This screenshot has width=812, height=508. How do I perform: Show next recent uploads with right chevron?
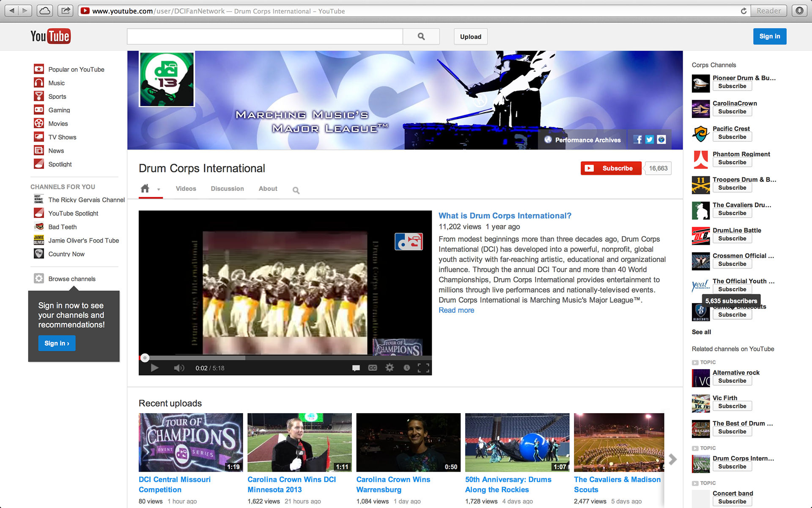pyautogui.click(x=672, y=459)
